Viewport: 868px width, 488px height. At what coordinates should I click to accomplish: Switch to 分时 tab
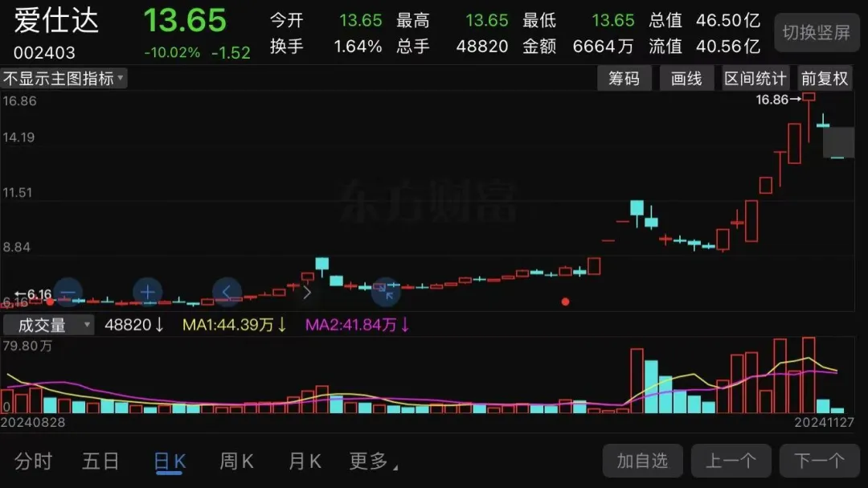coord(33,461)
